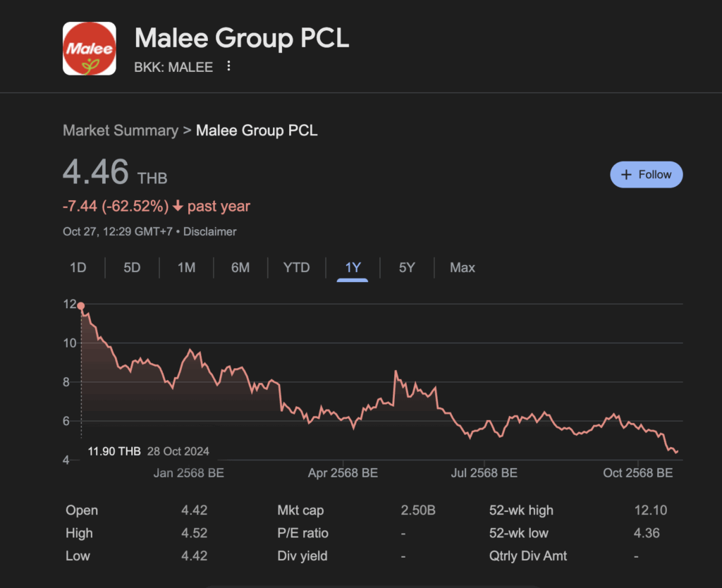Show the Max time range chart
Image resolution: width=722 pixels, height=588 pixels.
tap(461, 267)
